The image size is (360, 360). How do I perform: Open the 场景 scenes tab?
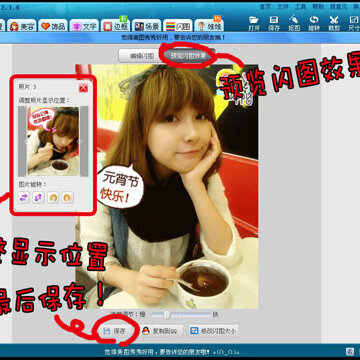click(147, 26)
